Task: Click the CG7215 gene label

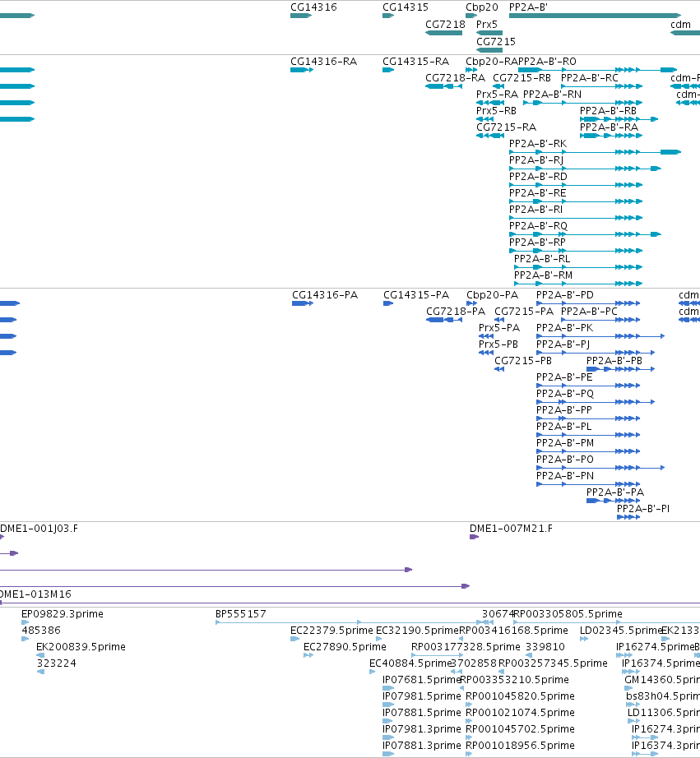Action: tap(496, 42)
